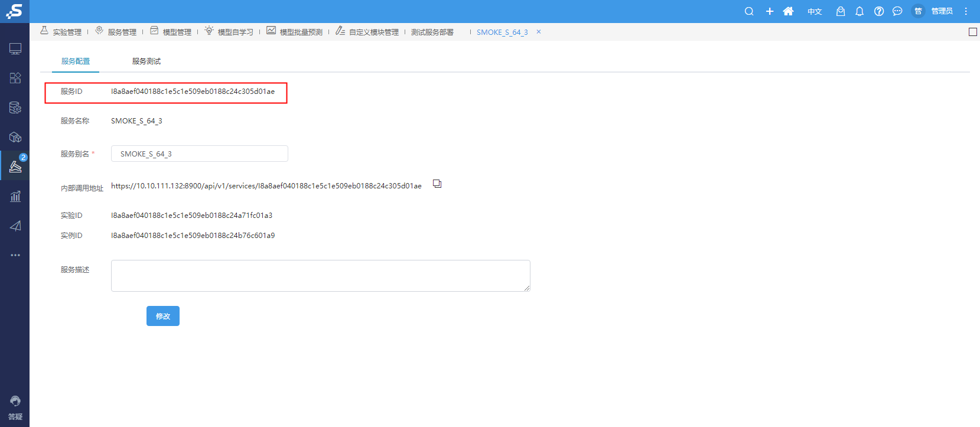Open the vertical dots more menu
Screen dimensions: 980x427
pos(966,11)
